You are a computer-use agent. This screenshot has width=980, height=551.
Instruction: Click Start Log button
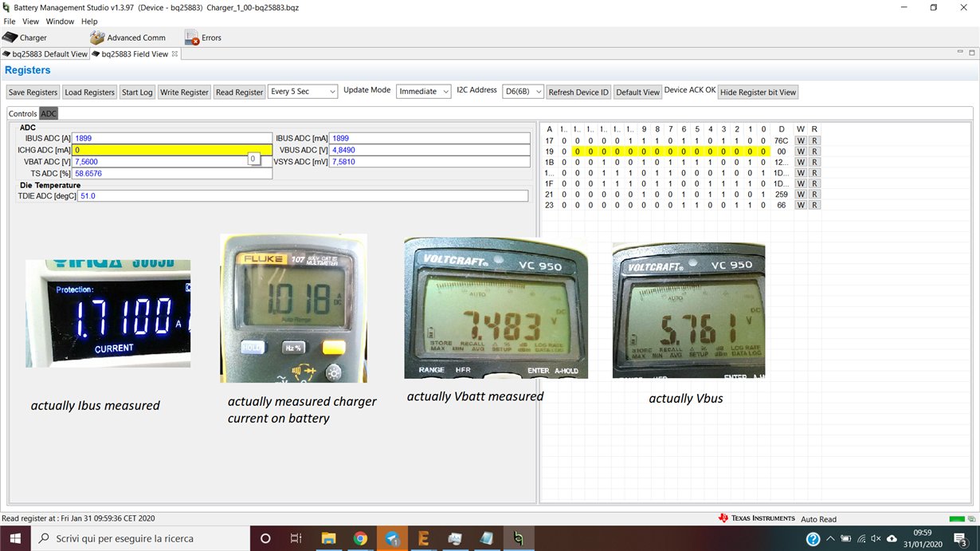[x=137, y=92]
